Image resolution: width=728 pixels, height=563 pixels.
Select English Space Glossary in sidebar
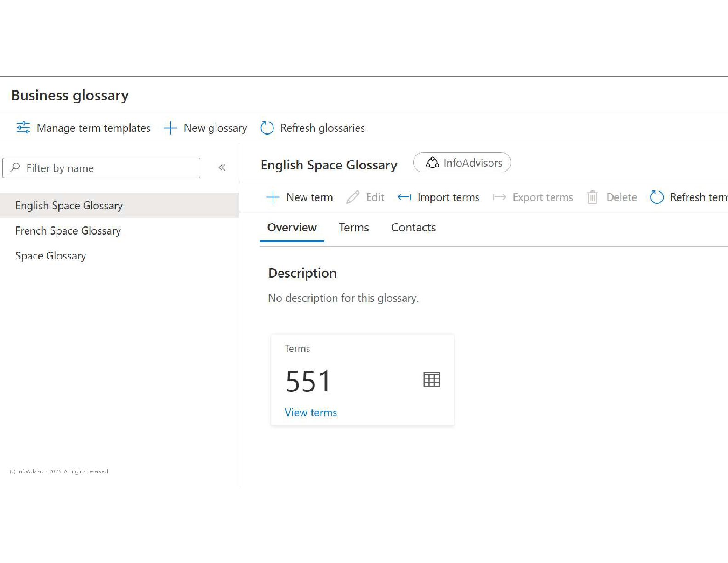[x=69, y=206]
